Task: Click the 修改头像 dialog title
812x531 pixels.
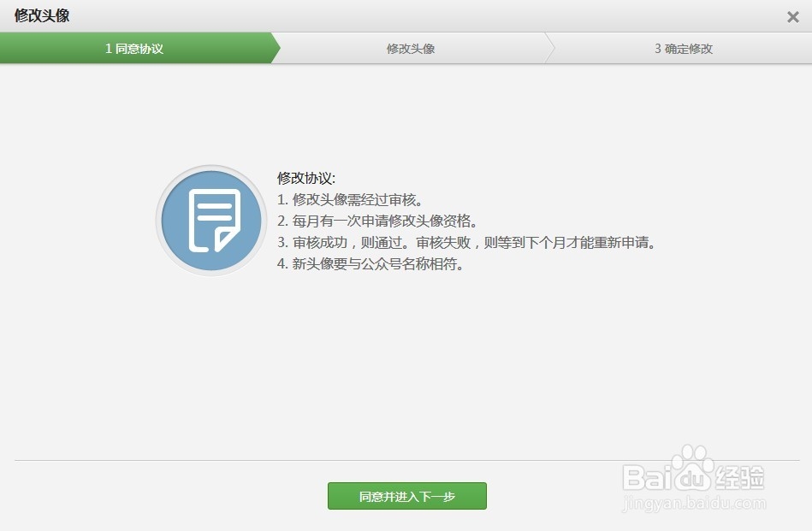Action: point(42,15)
